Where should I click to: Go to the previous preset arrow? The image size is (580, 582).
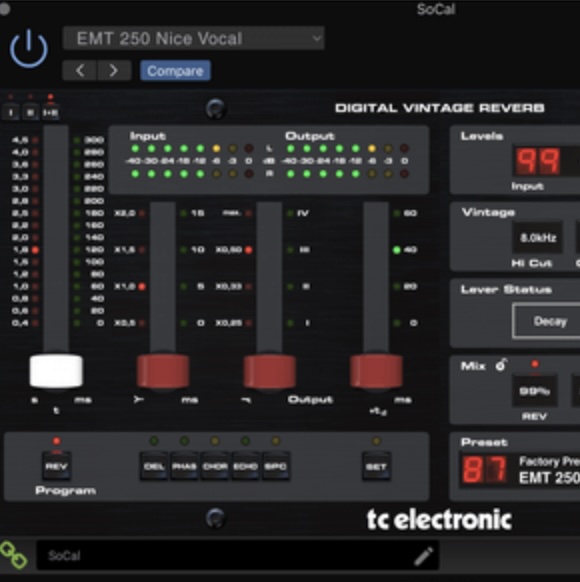click(80, 70)
